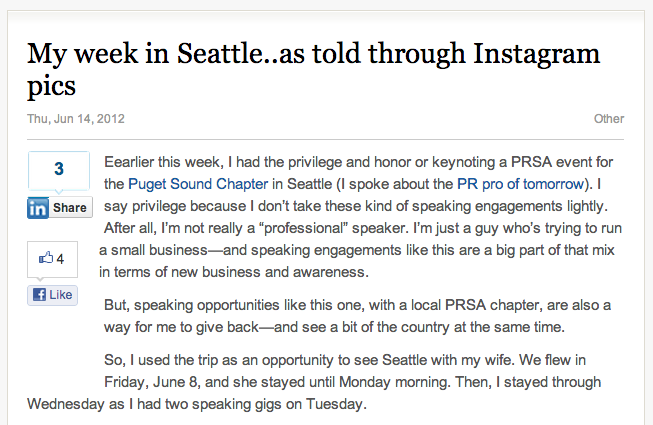
Task: Open the PR pro of tomorrow link
Action: click(x=521, y=184)
